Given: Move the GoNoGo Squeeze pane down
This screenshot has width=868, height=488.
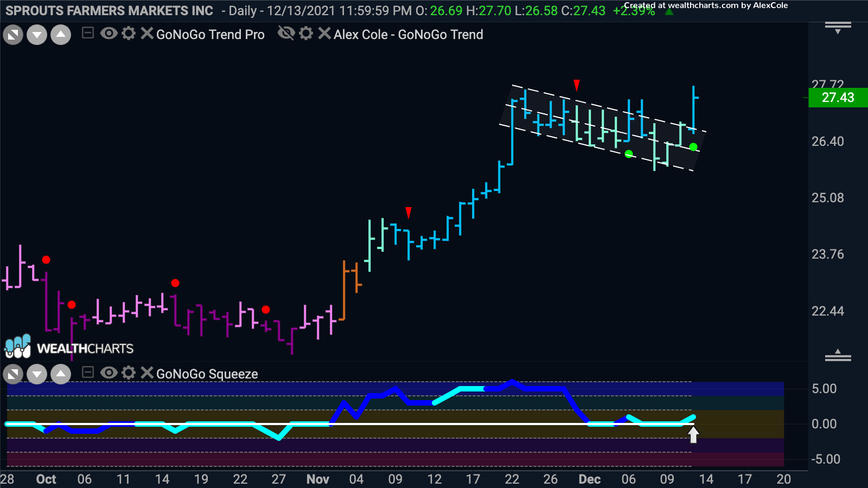Looking at the screenshot, I should coord(37,374).
